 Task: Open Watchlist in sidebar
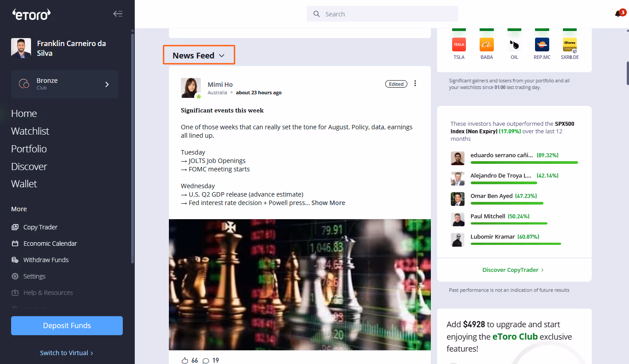(30, 131)
